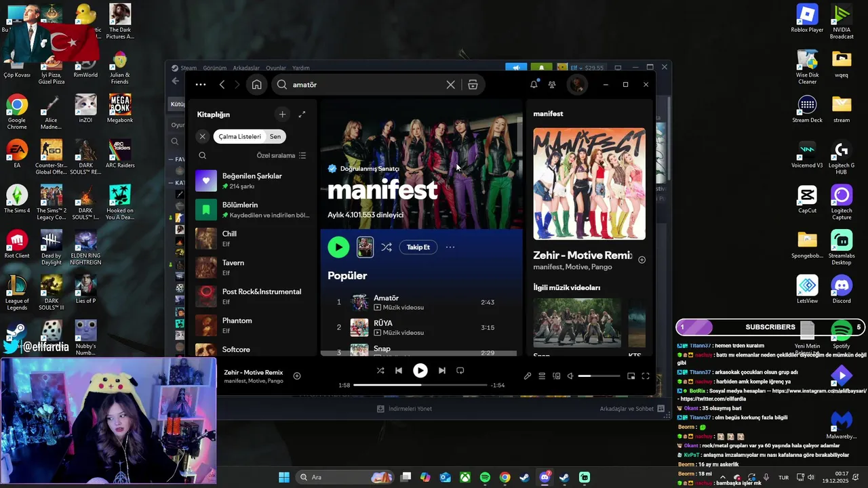
Task: Seek on the song progress bar
Action: click(x=420, y=385)
